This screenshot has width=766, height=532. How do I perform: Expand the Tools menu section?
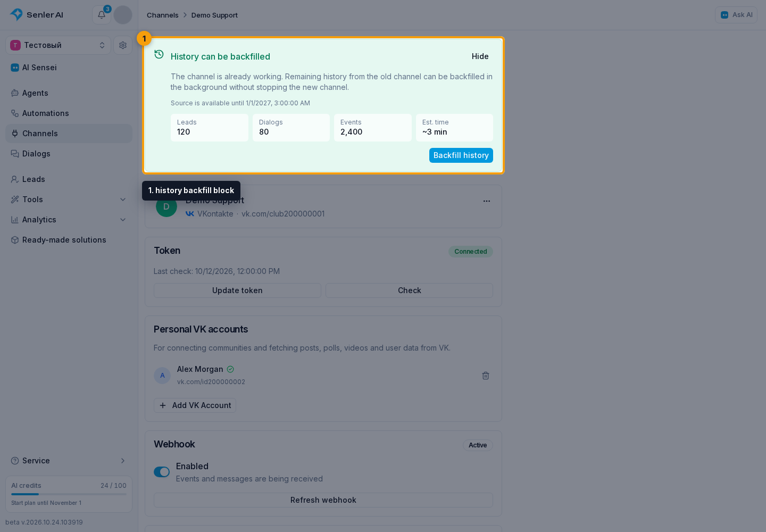pos(69,199)
